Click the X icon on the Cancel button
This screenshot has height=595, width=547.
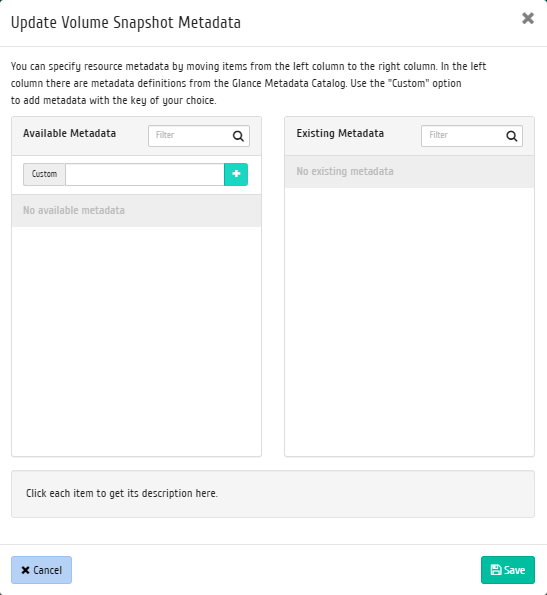(25, 570)
